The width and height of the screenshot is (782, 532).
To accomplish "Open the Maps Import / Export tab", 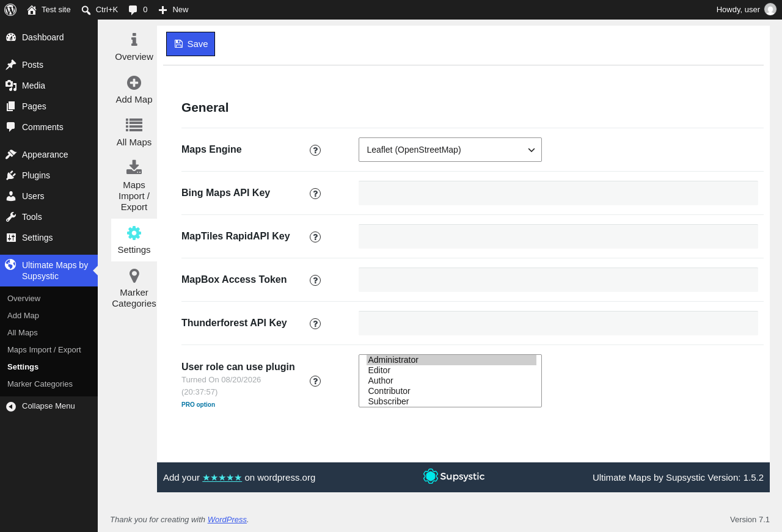I will click(134, 186).
